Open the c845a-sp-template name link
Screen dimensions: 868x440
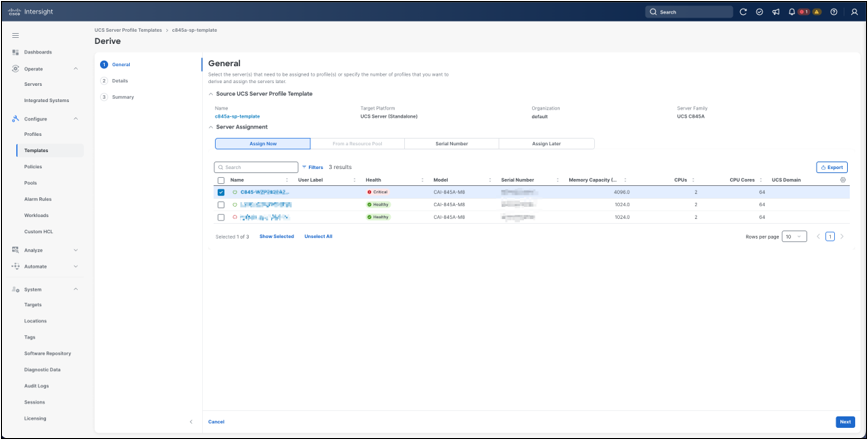pyautogui.click(x=237, y=116)
